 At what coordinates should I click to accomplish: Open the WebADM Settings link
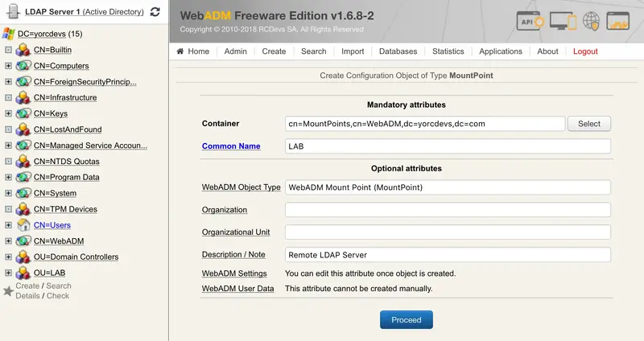[x=234, y=273]
